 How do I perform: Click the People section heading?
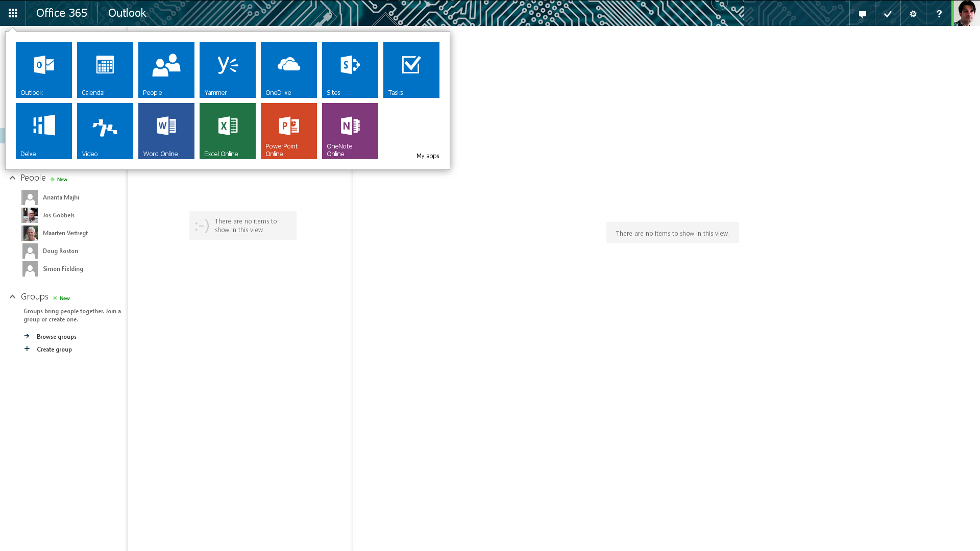(33, 178)
